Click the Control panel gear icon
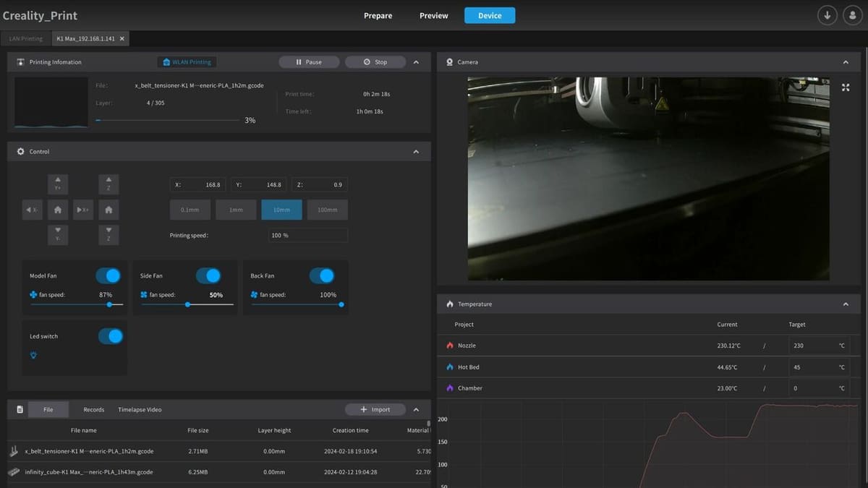Screen dimensions: 868x488 click(20, 152)
